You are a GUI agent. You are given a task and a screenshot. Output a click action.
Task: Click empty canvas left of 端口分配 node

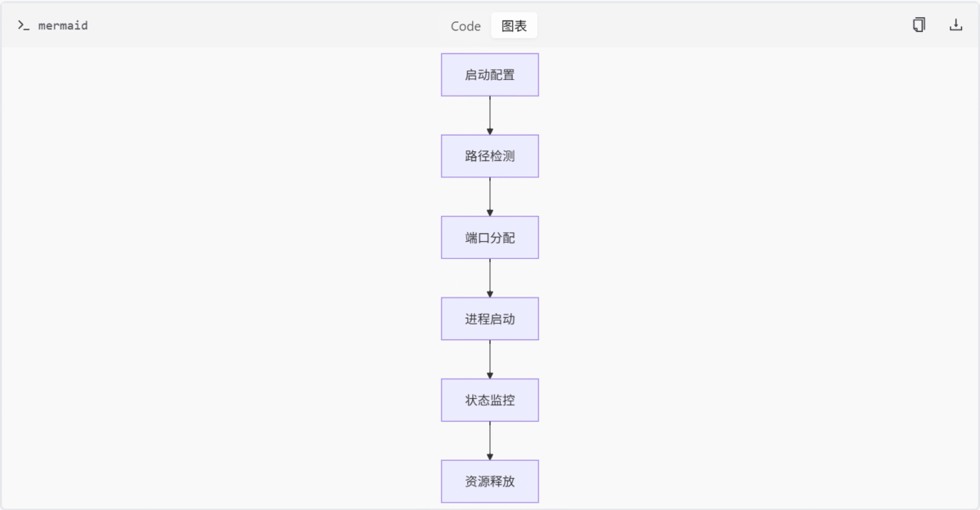(245, 237)
